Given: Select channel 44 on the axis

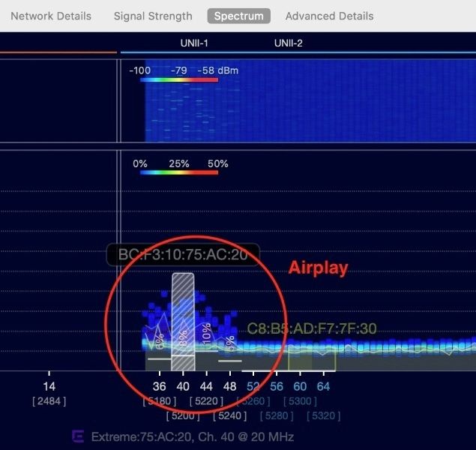Looking at the screenshot, I should coord(206,386).
